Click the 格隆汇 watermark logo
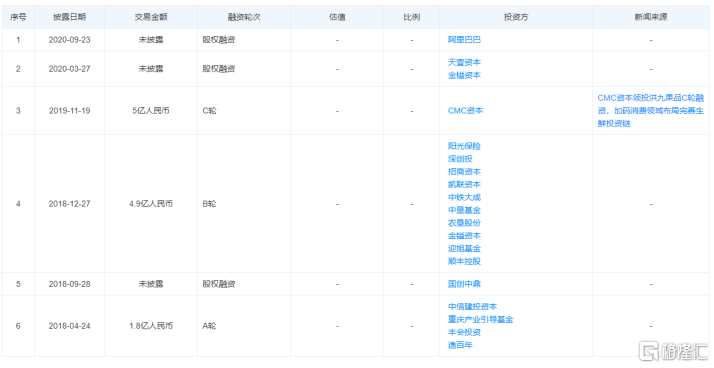Image resolution: width=714 pixels, height=368 pixels. [673, 350]
